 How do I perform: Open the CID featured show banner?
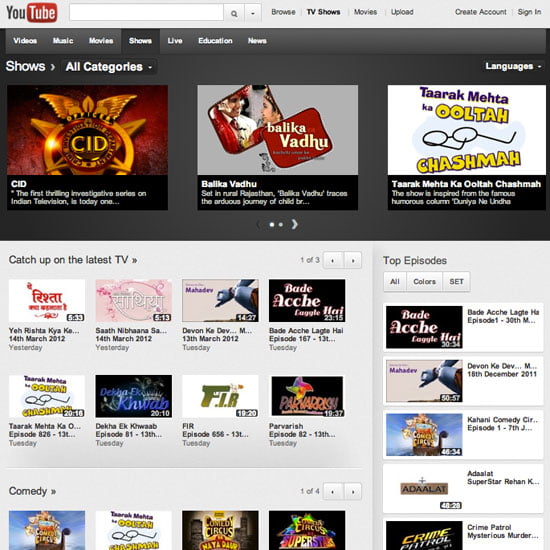87,147
